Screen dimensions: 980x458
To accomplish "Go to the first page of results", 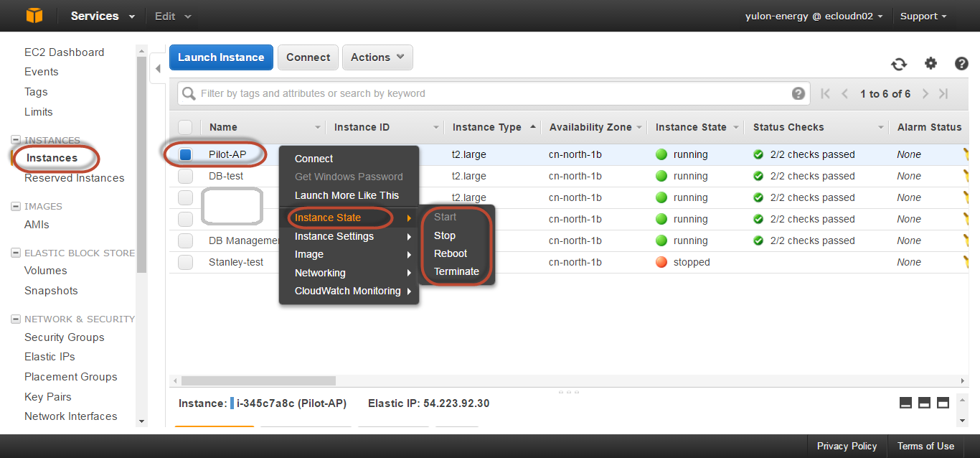I will [825, 93].
